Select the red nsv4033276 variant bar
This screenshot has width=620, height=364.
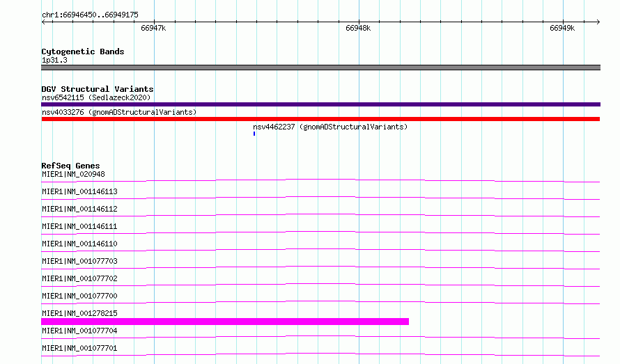click(x=320, y=119)
